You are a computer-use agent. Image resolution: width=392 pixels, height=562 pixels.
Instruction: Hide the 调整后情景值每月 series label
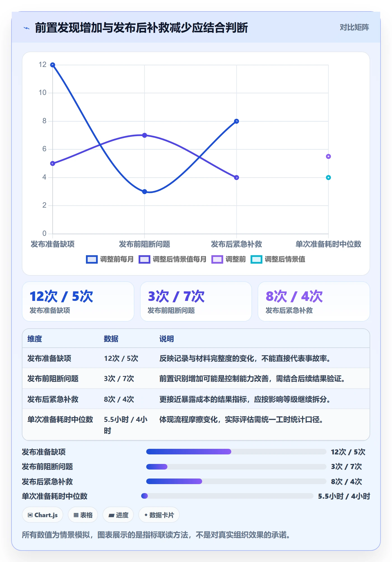tap(179, 259)
